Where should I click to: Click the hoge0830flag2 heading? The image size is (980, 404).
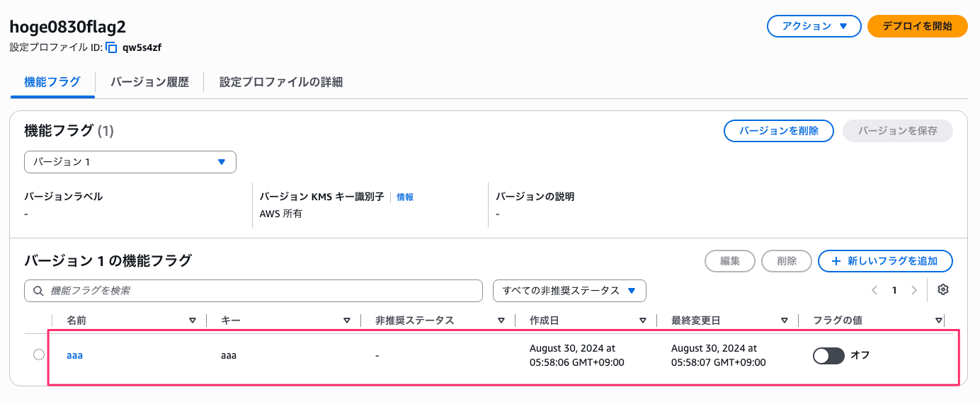67,26
